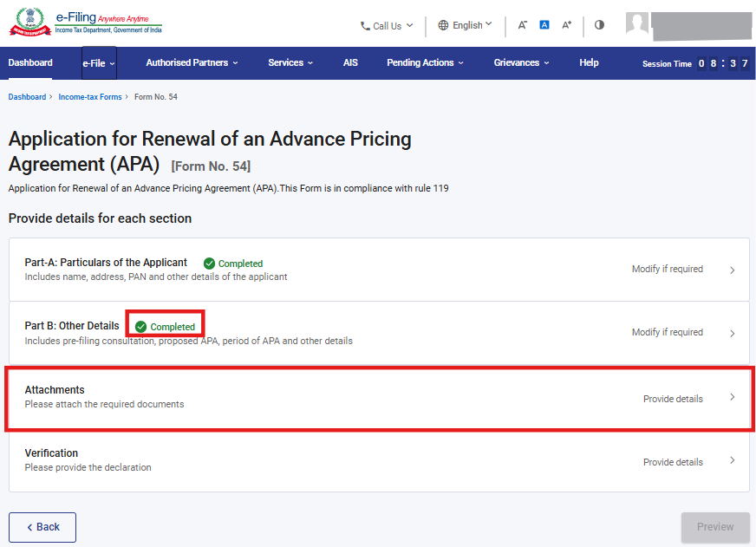756x547 pixels.
Task: Select the default font size icon
Action: tap(544, 25)
